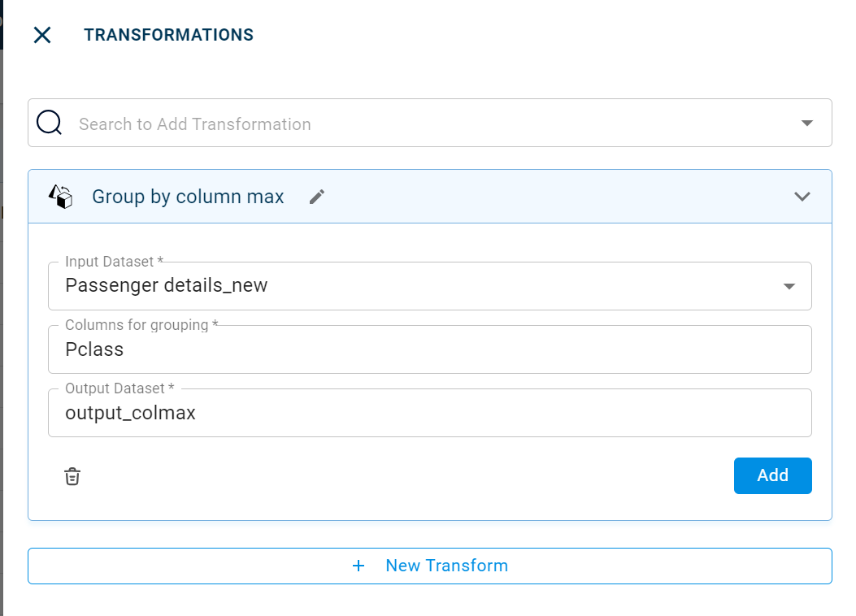
Task: Select the Passenger details_new dataset value
Action: (x=167, y=286)
